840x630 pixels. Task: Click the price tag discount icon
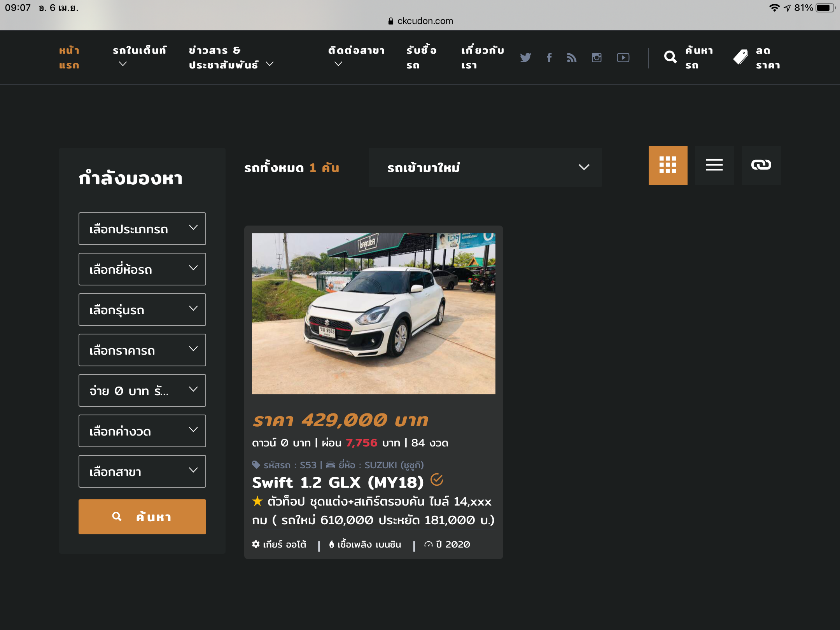(x=740, y=57)
